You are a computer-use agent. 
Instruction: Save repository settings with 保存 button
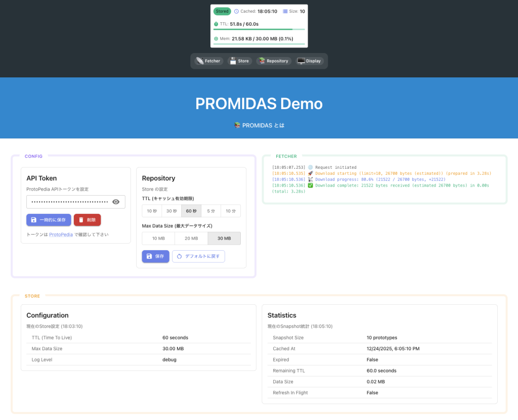coord(155,256)
